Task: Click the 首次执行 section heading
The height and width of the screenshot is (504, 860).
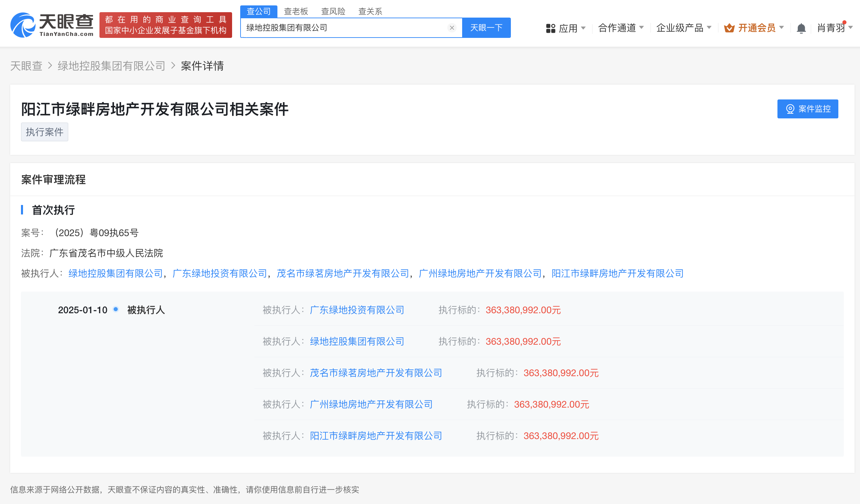Action: point(53,210)
